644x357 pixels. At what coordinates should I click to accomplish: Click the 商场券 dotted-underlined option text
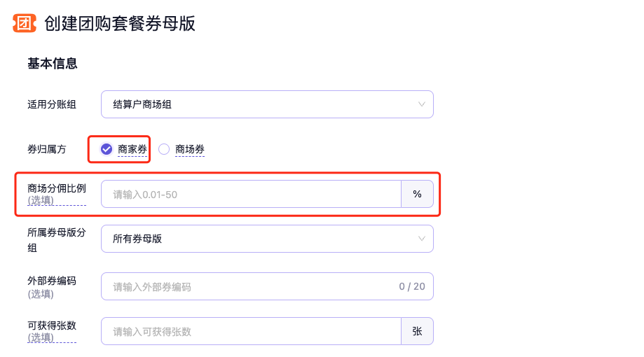(190, 149)
